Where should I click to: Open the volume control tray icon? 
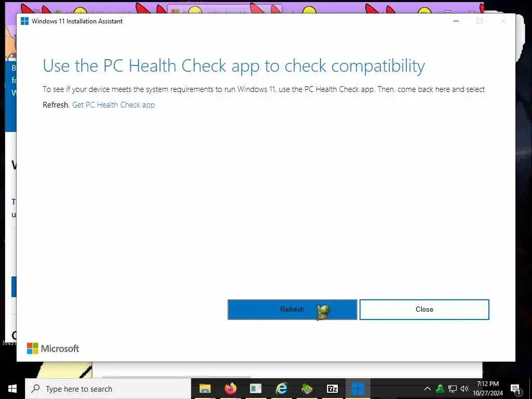click(x=464, y=389)
